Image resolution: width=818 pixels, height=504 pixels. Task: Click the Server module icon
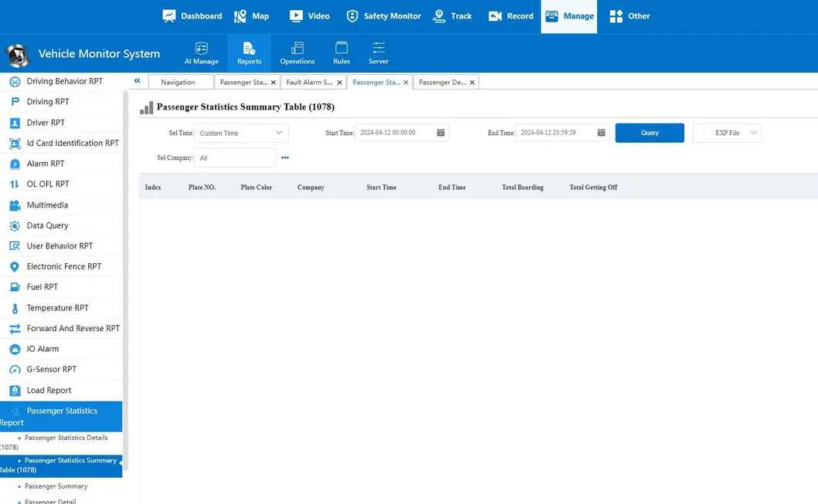[378, 47]
